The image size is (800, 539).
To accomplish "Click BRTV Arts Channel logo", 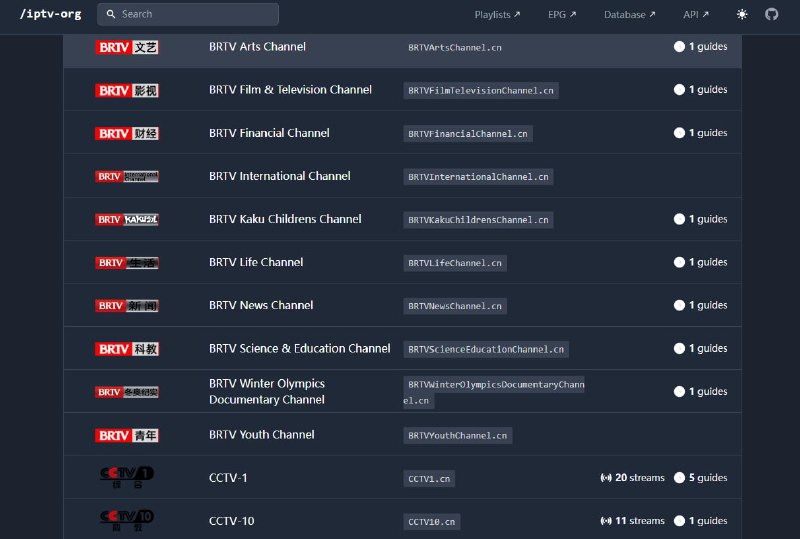I will coord(127,47).
